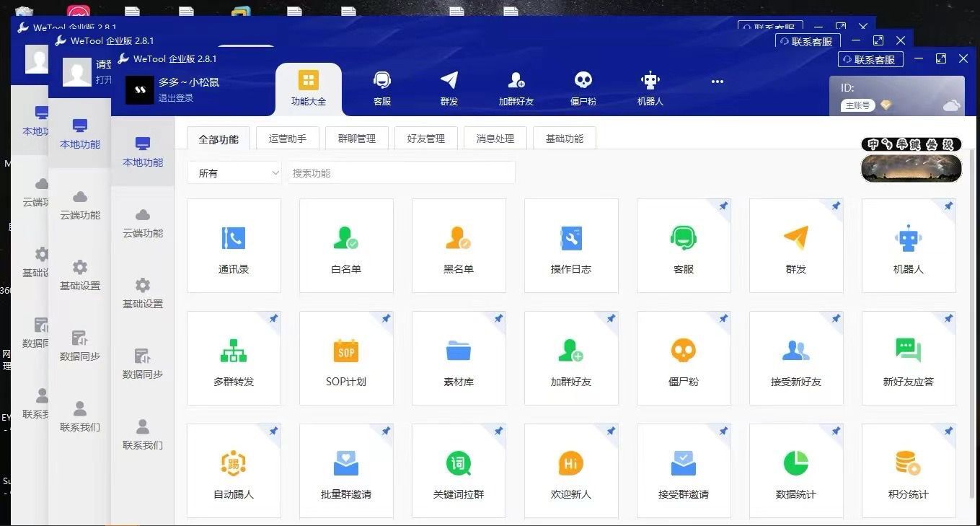Toggle pin on the 素材库 card
The height and width of the screenshot is (526, 980).
(x=498, y=319)
